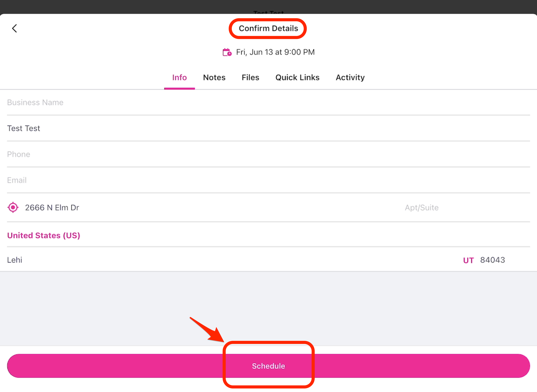
Task: Open the Info tab
Action: pos(179,78)
